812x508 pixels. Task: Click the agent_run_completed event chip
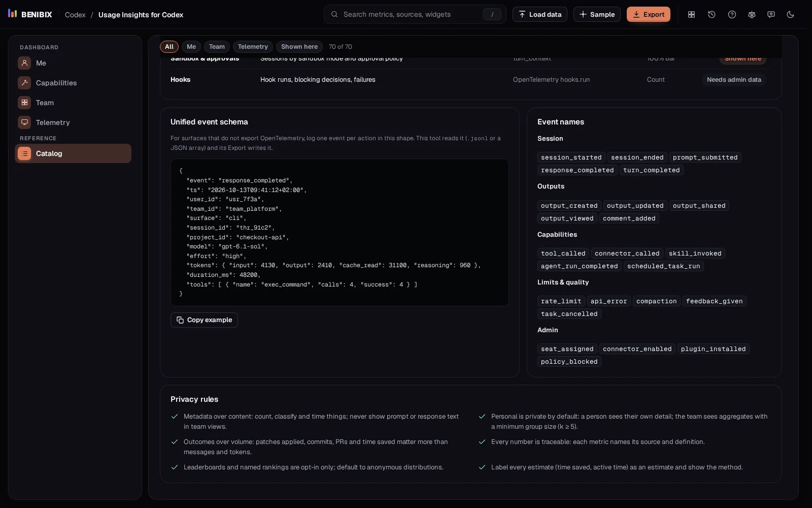pos(579,266)
